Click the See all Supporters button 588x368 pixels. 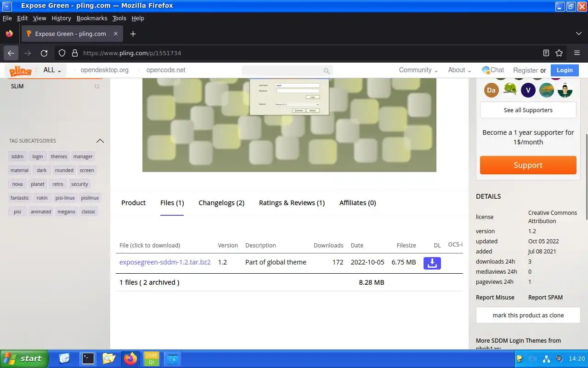coord(528,110)
